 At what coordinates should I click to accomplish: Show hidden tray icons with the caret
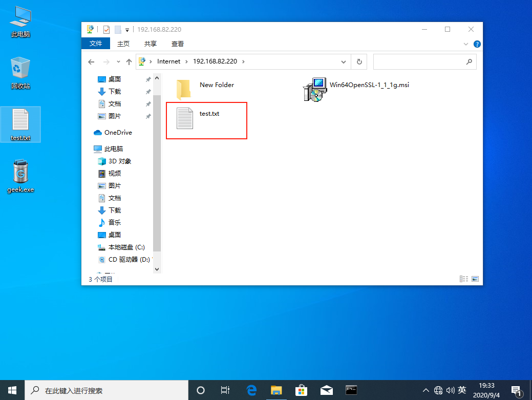click(x=426, y=390)
